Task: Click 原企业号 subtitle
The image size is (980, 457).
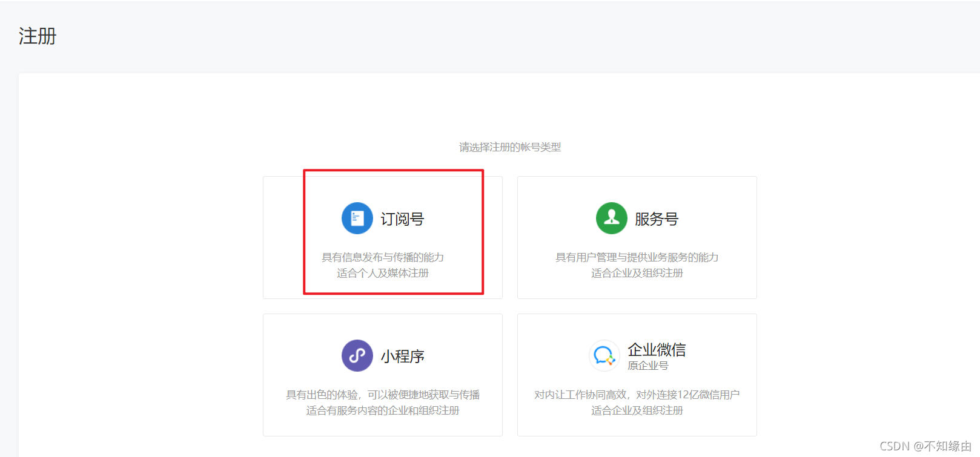Action: [x=648, y=366]
